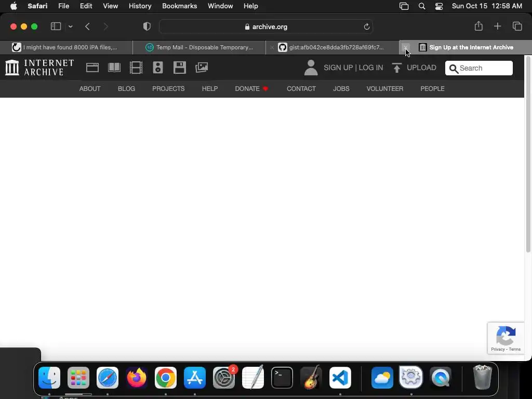Switch to the '8000 iPA files' tab
The height and width of the screenshot is (399, 532).
point(66,47)
